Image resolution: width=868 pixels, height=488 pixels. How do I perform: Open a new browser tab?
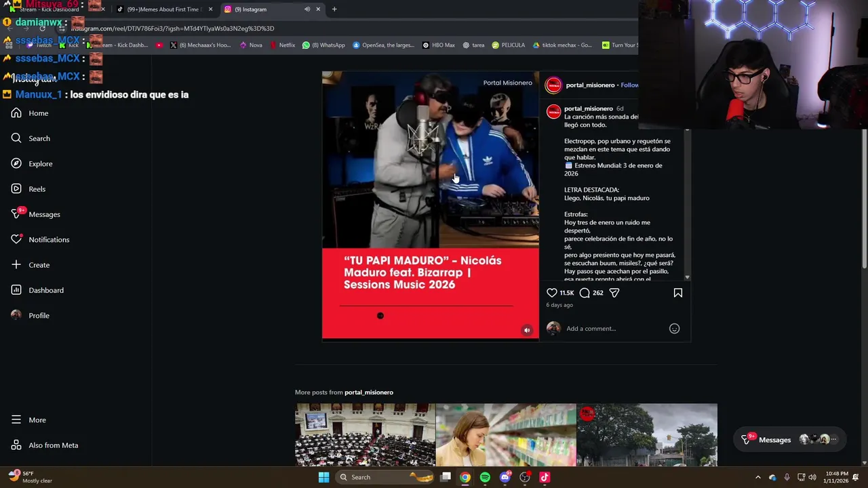[x=334, y=9]
